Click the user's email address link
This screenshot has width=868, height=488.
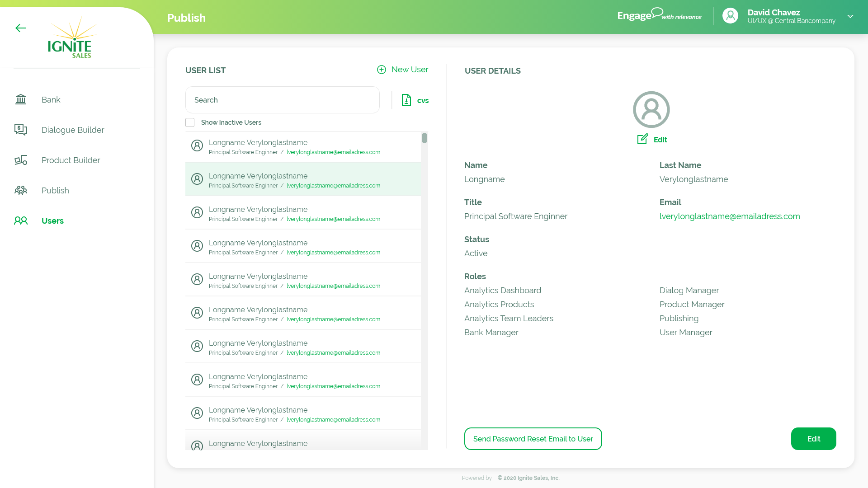pyautogui.click(x=729, y=216)
